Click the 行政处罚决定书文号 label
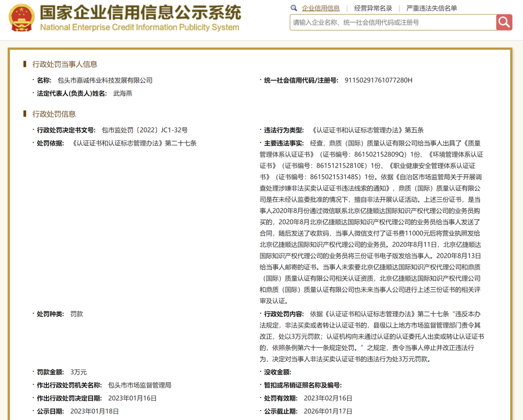 pos(66,130)
